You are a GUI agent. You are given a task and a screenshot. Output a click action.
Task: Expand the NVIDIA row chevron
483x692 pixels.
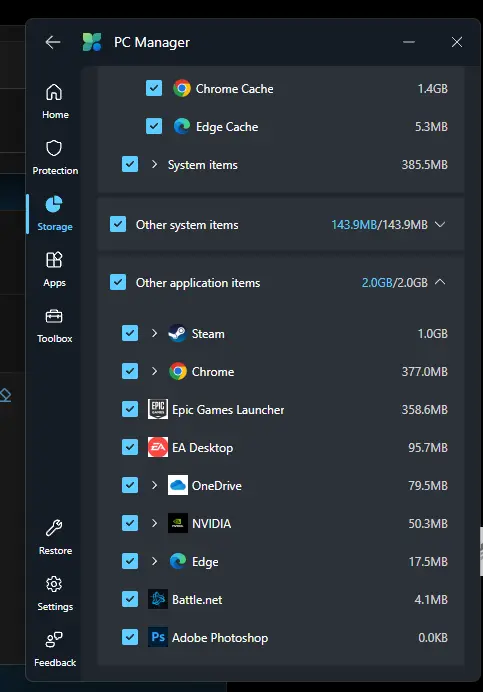pyautogui.click(x=154, y=523)
